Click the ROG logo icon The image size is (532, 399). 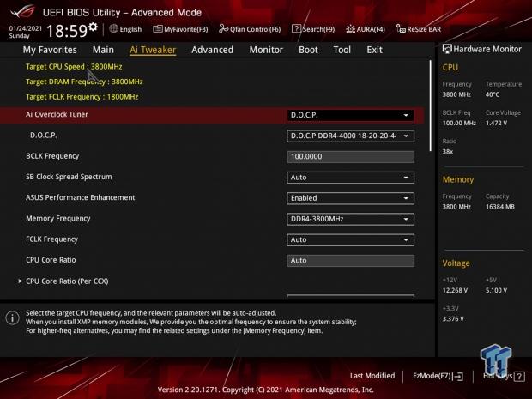(22, 11)
